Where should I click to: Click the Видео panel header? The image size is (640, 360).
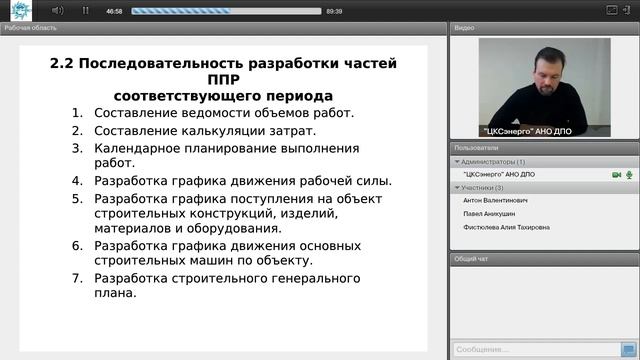click(544, 28)
